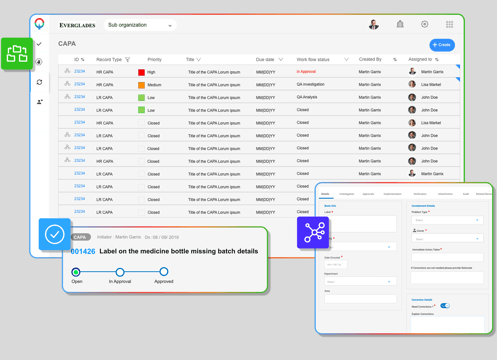This screenshot has width=497, height=360.
Task: Click the grey CAPA badge on the card
Action: 80,237
